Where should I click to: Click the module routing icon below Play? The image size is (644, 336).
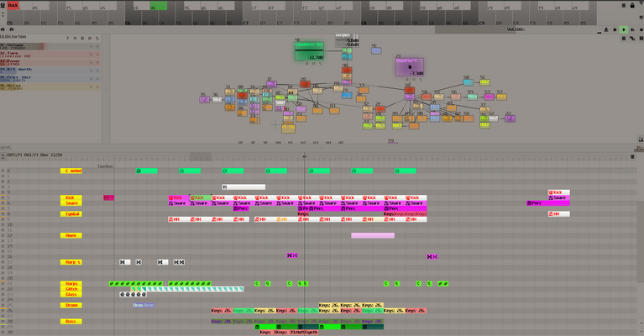click(x=632, y=38)
